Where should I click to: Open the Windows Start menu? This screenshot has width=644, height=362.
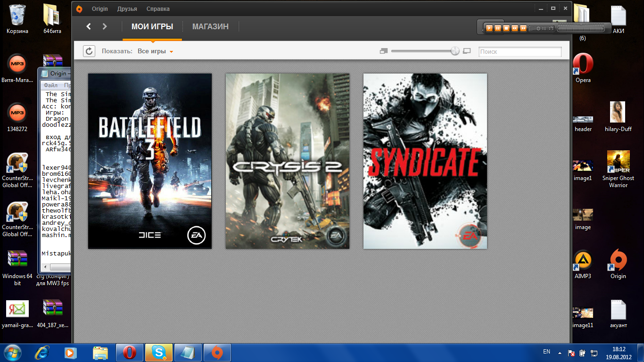pyautogui.click(x=13, y=353)
